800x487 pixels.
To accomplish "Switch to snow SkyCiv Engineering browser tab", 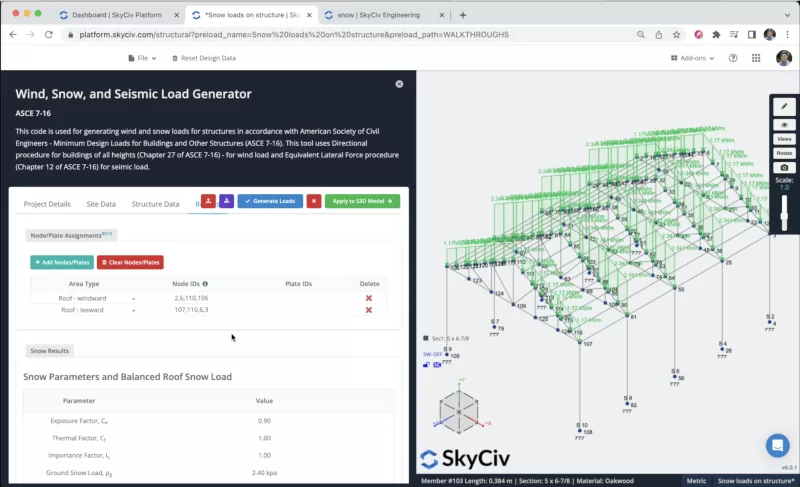I will tap(379, 15).
